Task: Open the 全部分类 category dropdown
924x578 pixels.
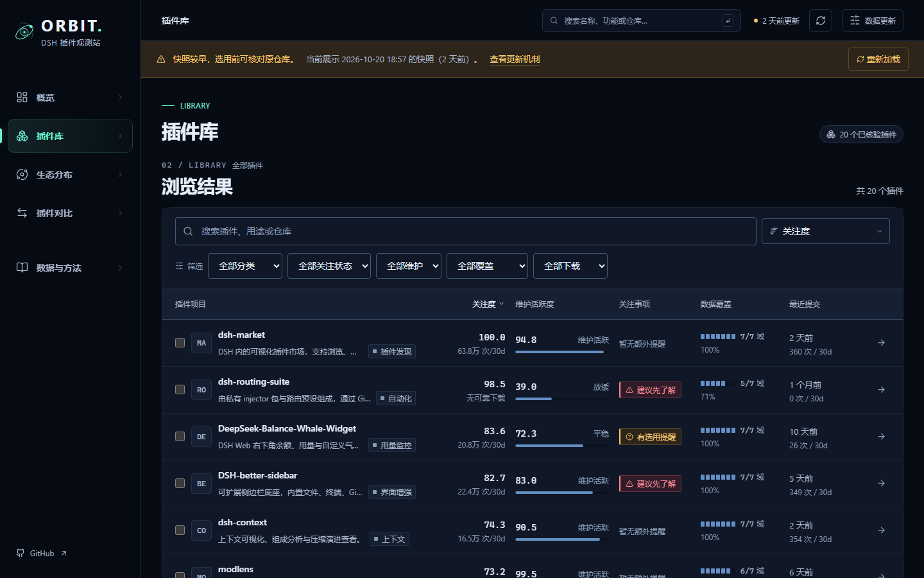Action: pyautogui.click(x=245, y=266)
